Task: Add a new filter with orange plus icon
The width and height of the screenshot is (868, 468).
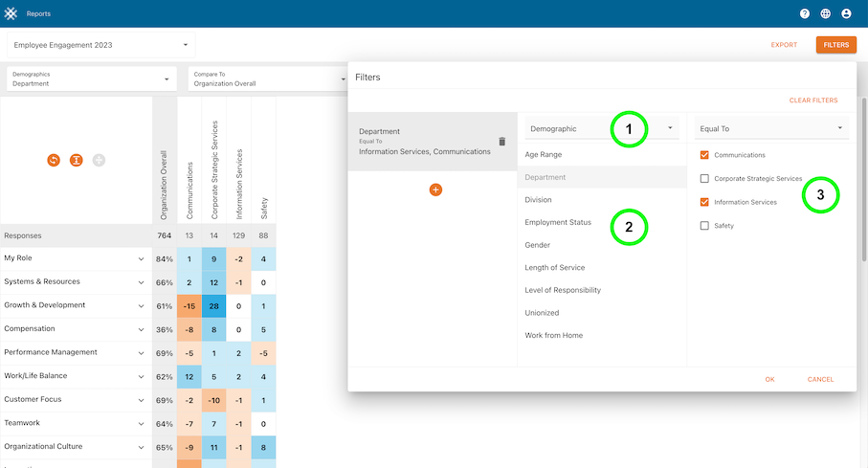Action: 435,190
